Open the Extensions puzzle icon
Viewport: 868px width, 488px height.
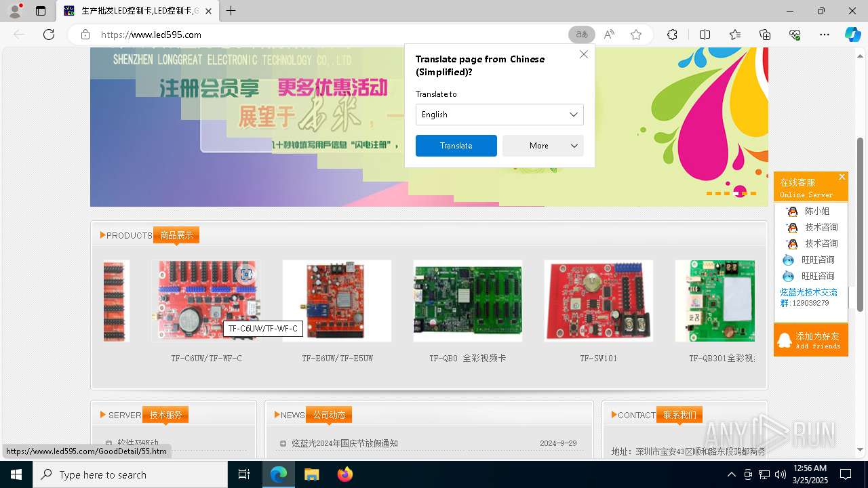click(672, 35)
